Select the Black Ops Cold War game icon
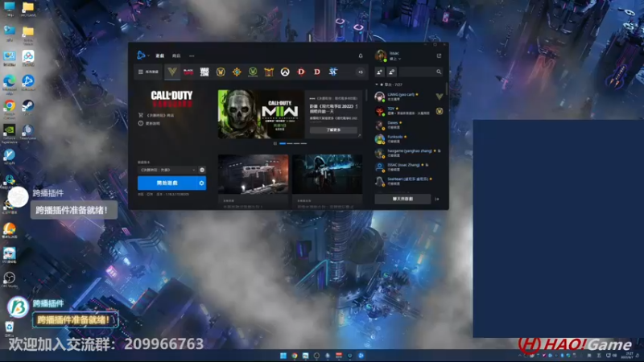 (188, 72)
